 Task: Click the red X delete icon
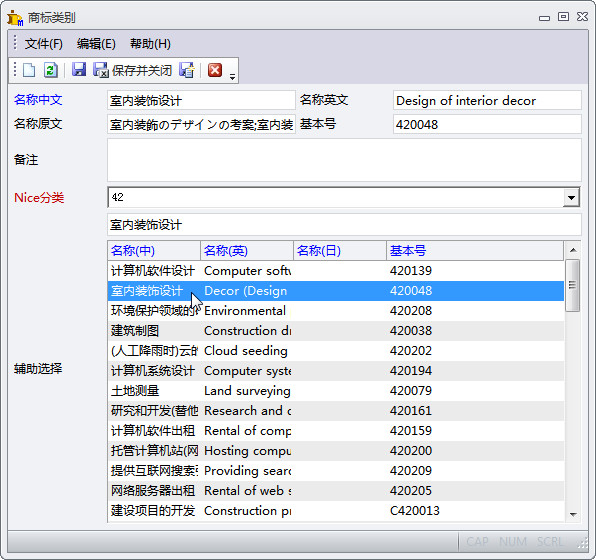click(215, 70)
